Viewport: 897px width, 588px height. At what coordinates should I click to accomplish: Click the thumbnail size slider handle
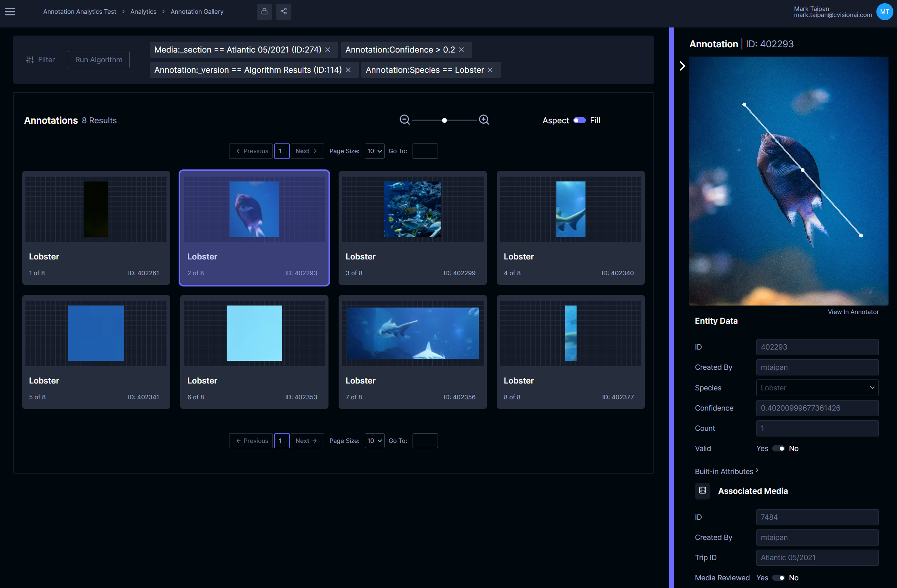444,120
